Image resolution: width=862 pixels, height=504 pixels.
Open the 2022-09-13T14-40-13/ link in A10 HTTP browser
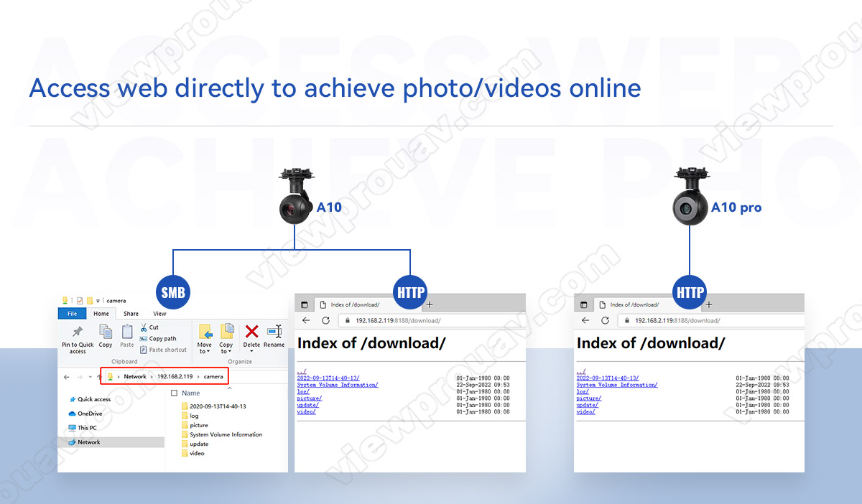(328, 378)
